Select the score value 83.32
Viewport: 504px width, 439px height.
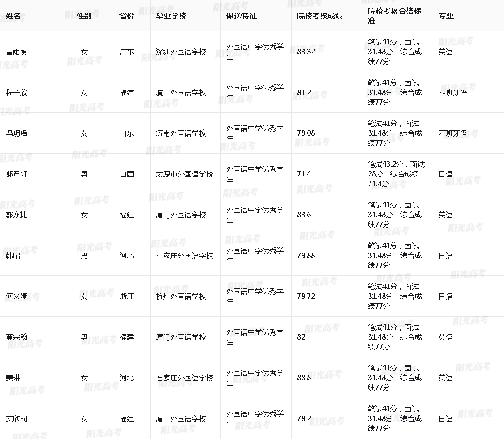pos(306,52)
